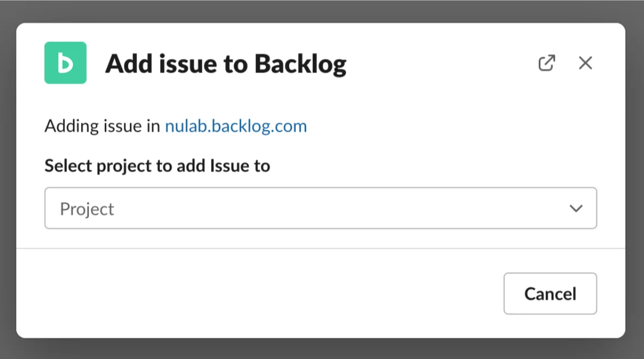Tap the pop-out arrow-in-square icon
Image resolution: width=644 pixels, height=359 pixels.
pos(547,63)
